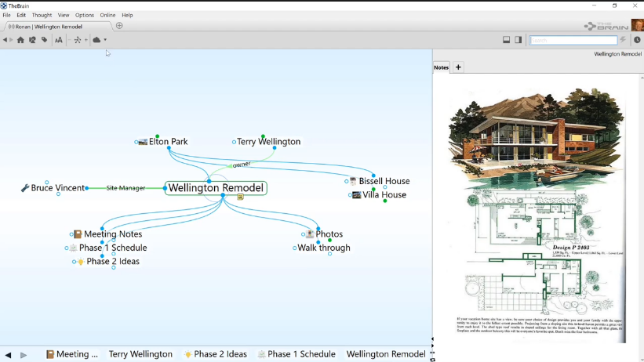This screenshot has width=644, height=362.
Task: Click the note indicator icon under Wellington Remodel
Action: [240, 197]
